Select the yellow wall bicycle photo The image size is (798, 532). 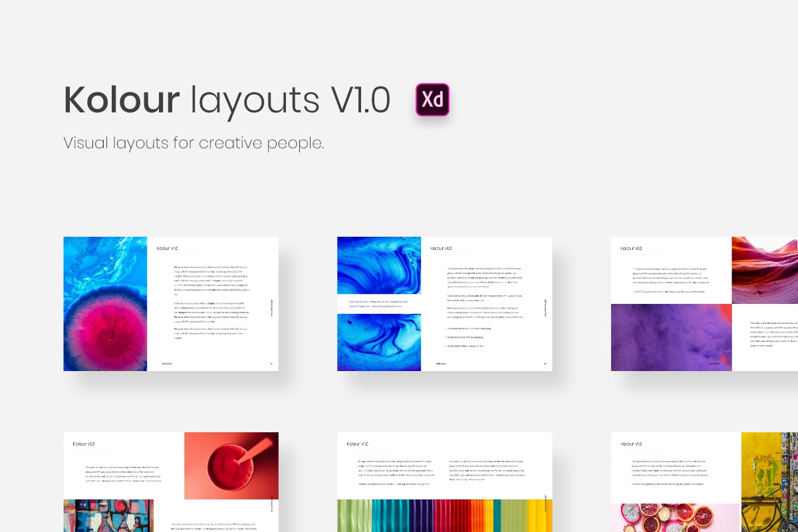(769, 482)
